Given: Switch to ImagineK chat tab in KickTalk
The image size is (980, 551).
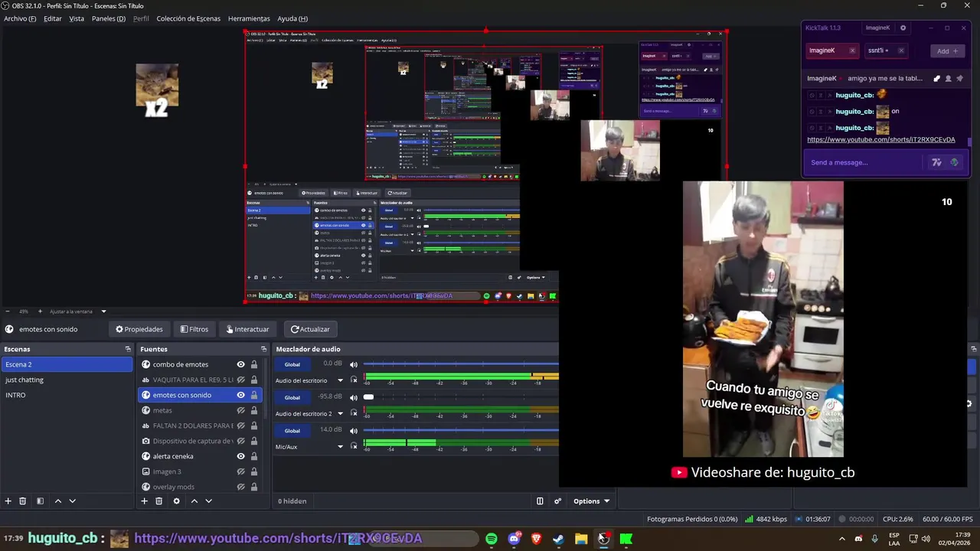Looking at the screenshot, I should [831, 51].
